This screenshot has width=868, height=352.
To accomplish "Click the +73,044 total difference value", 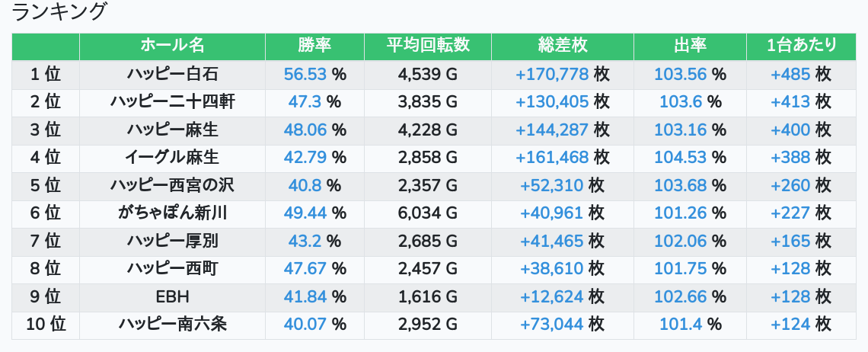I will coord(552,325).
